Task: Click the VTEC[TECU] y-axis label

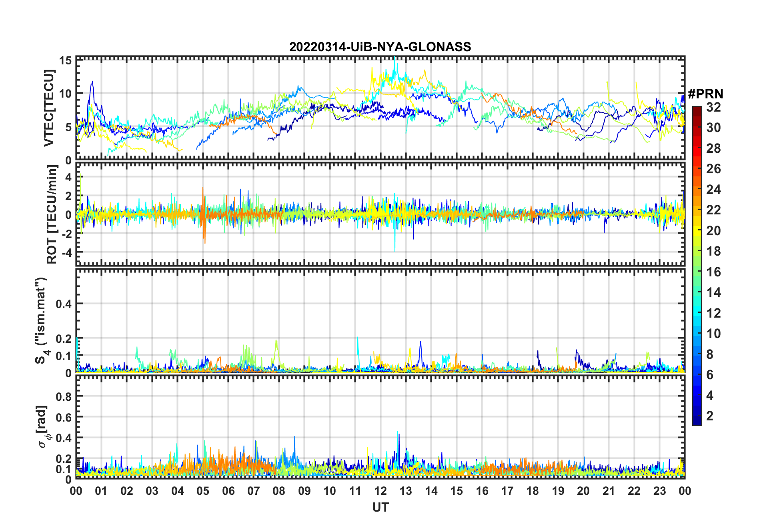Action: (49, 108)
